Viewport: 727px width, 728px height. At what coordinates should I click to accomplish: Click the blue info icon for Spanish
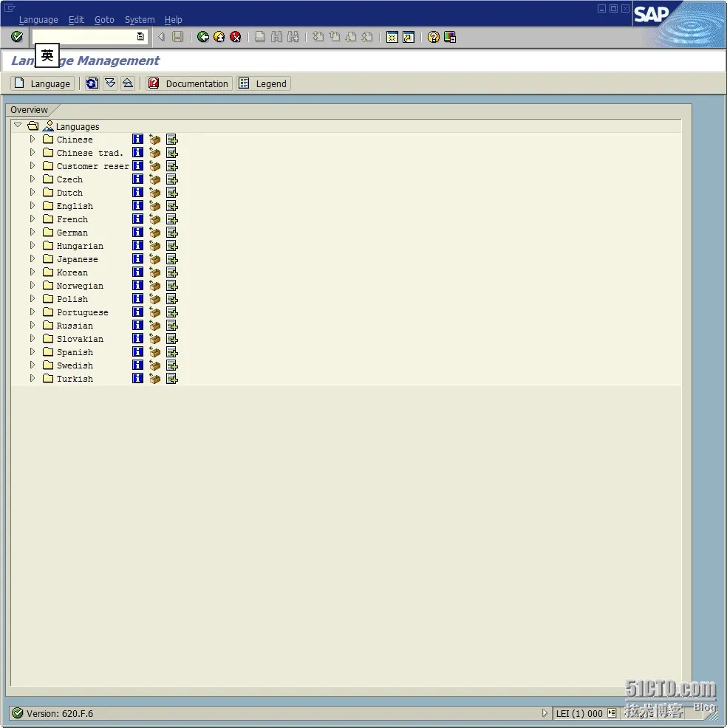(x=137, y=352)
